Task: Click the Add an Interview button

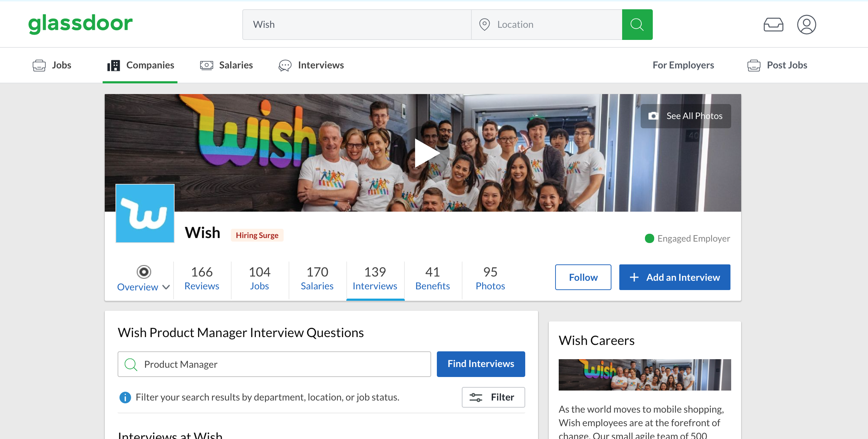Action: tap(675, 277)
